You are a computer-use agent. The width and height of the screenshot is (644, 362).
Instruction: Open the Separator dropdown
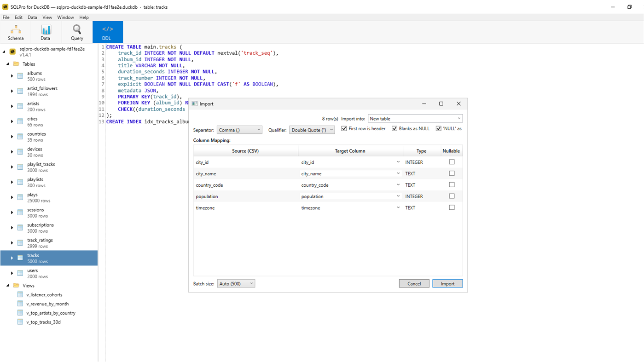(239, 130)
